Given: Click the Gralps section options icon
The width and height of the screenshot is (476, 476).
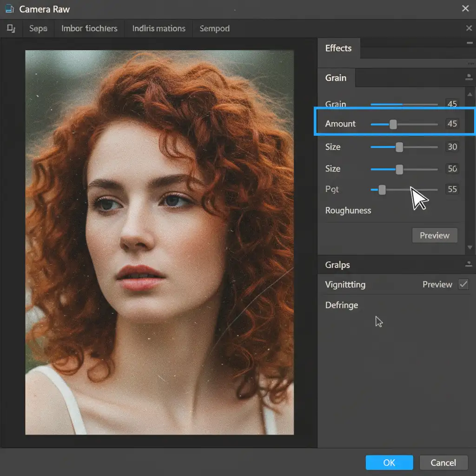Looking at the screenshot, I should tap(469, 264).
